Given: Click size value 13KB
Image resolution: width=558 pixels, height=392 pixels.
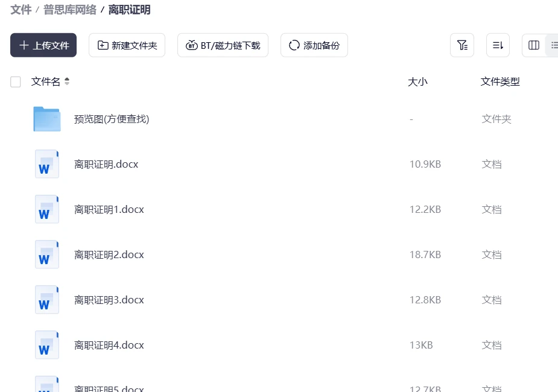Looking at the screenshot, I should pos(421,345).
